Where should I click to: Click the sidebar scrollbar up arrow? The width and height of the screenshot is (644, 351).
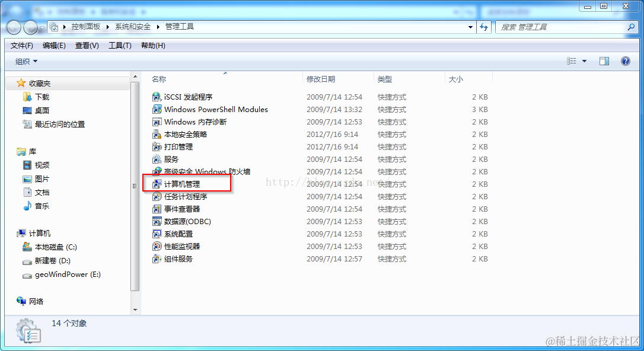(135, 76)
